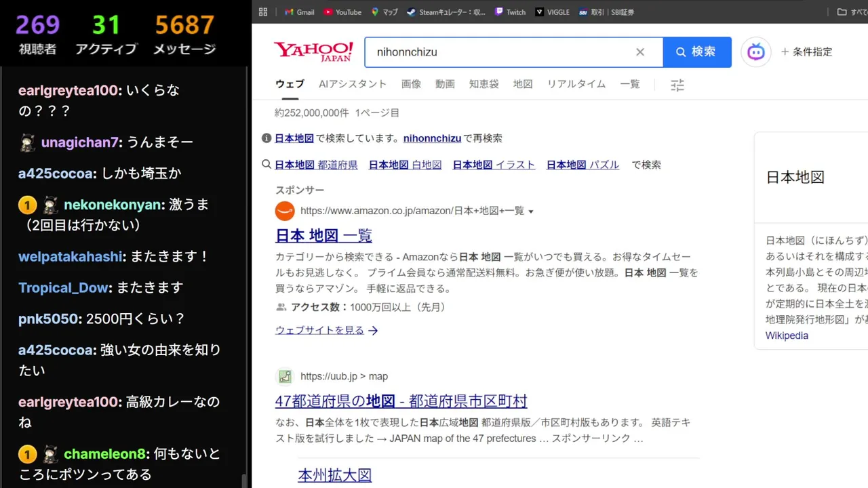Switch to the 動画 tab

(x=445, y=84)
